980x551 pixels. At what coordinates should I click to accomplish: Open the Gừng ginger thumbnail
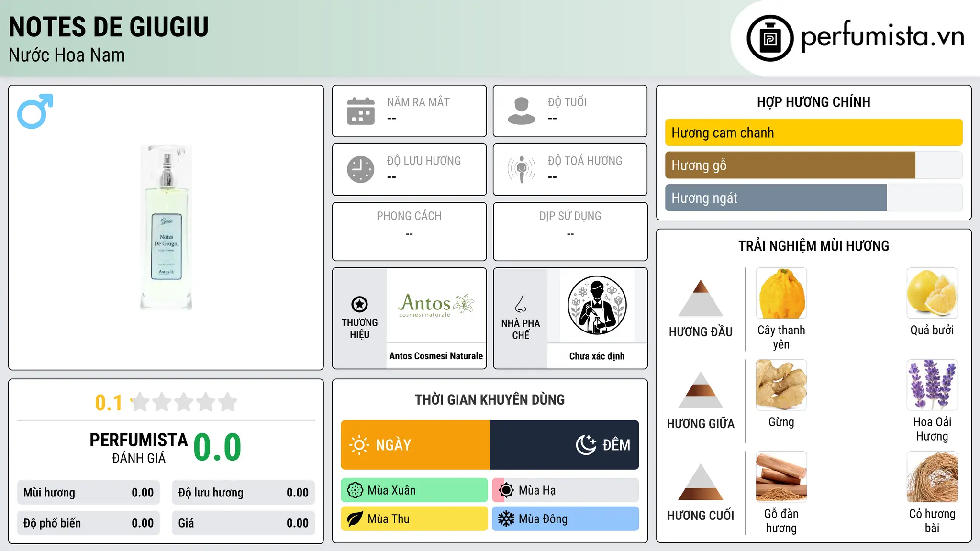[781, 385]
